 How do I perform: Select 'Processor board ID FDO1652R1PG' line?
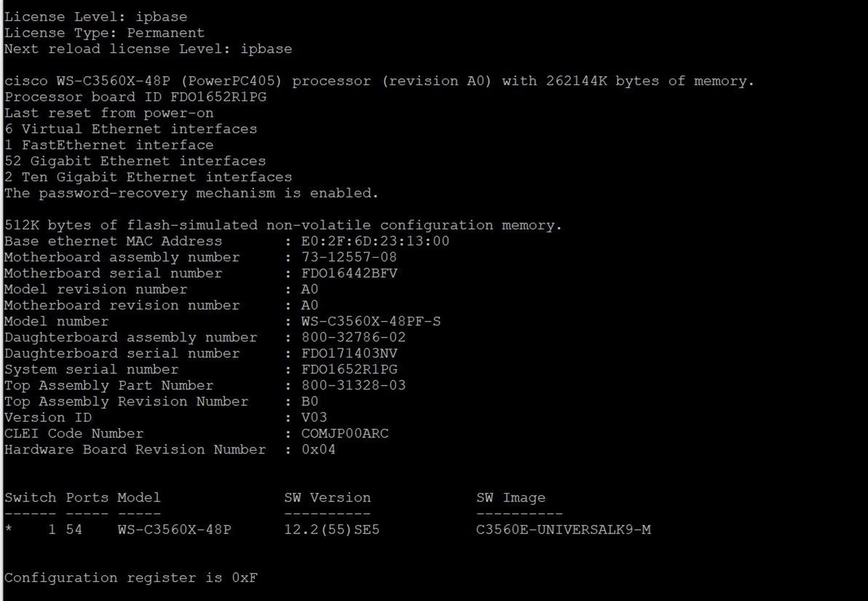[136, 97]
